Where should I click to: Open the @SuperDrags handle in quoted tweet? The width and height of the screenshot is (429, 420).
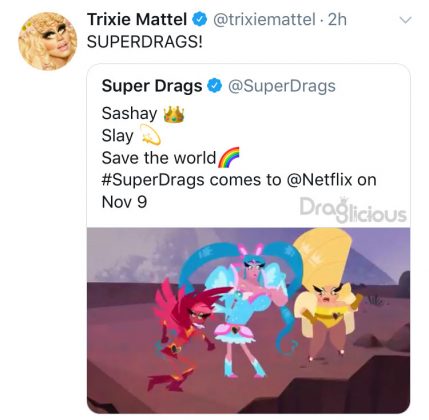[282, 86]
